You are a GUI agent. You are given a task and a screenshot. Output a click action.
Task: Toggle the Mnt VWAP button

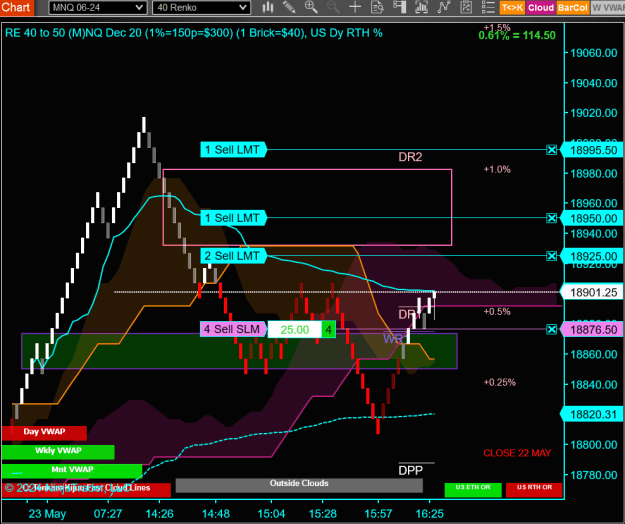click(x=72, y=471)
